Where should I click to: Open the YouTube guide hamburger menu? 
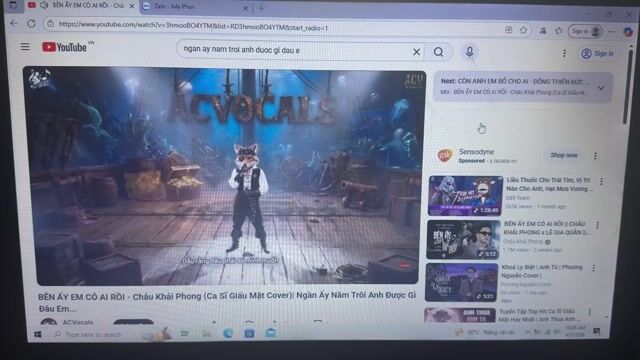pos(25,47)
